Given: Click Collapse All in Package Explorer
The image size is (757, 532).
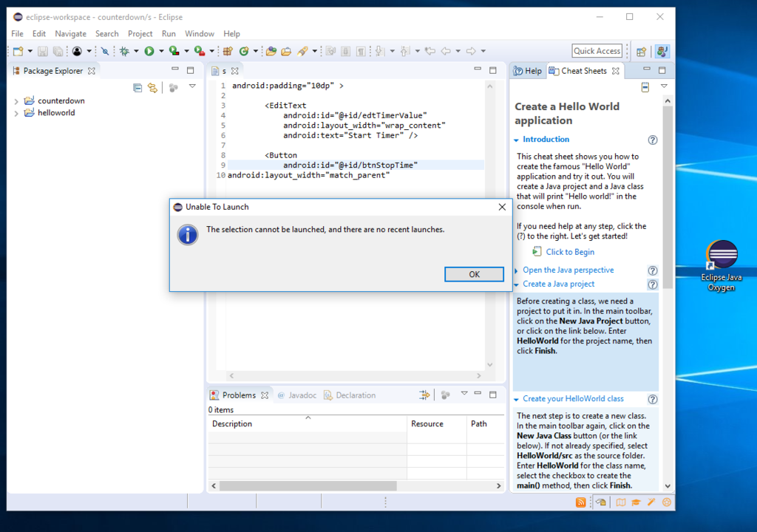Looking at the screenshot, I should coord(138,87).
